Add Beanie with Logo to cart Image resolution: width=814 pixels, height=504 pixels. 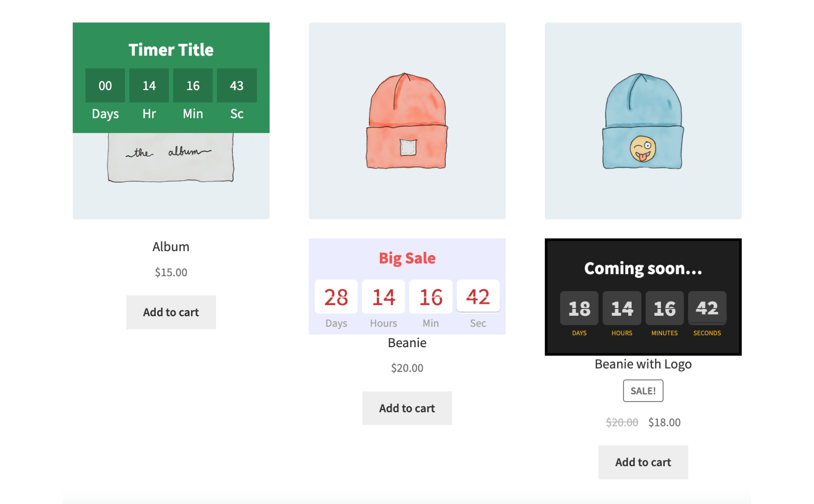point(642,462)
